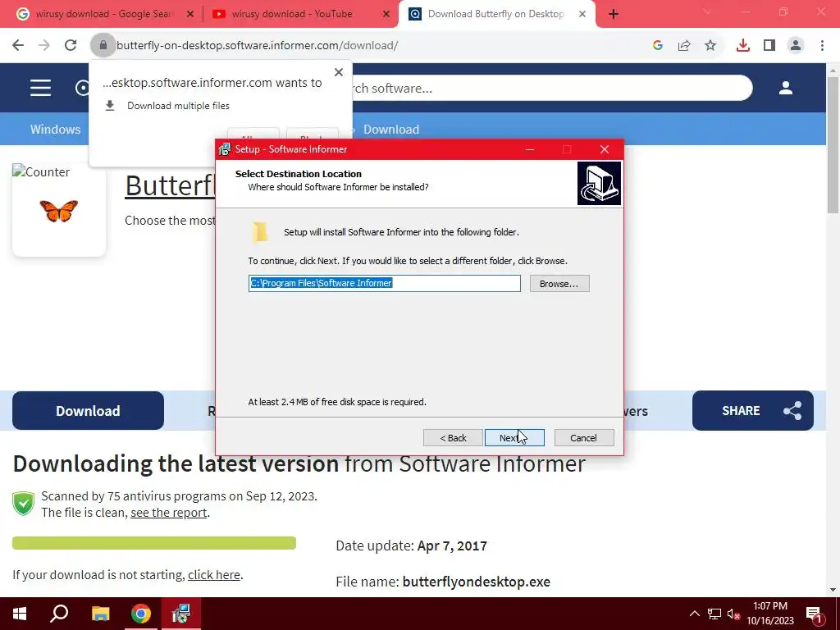Click the network tray icon

(714, 614)
